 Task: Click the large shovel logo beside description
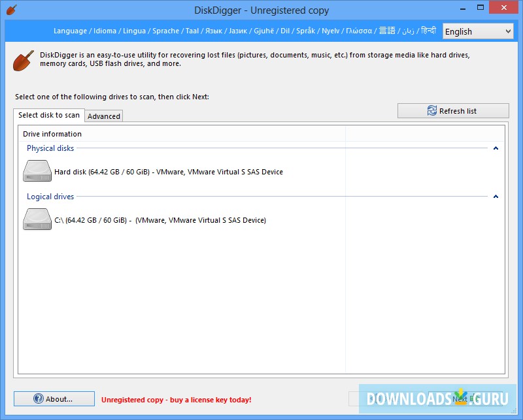(24, 60)
